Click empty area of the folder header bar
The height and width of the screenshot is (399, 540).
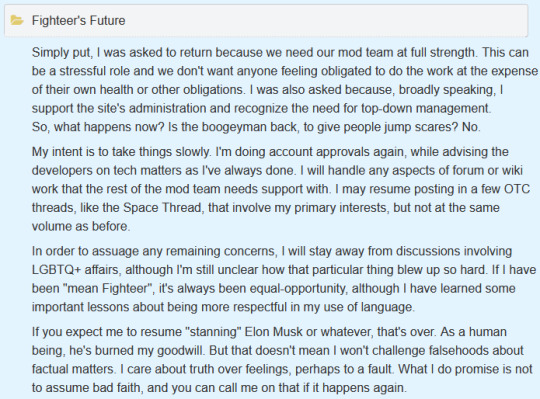tap(327, 20)
